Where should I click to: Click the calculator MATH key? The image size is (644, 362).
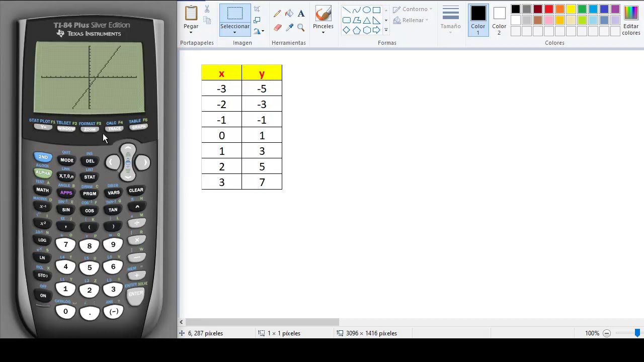pyautogui.click(x=42, y=190)
